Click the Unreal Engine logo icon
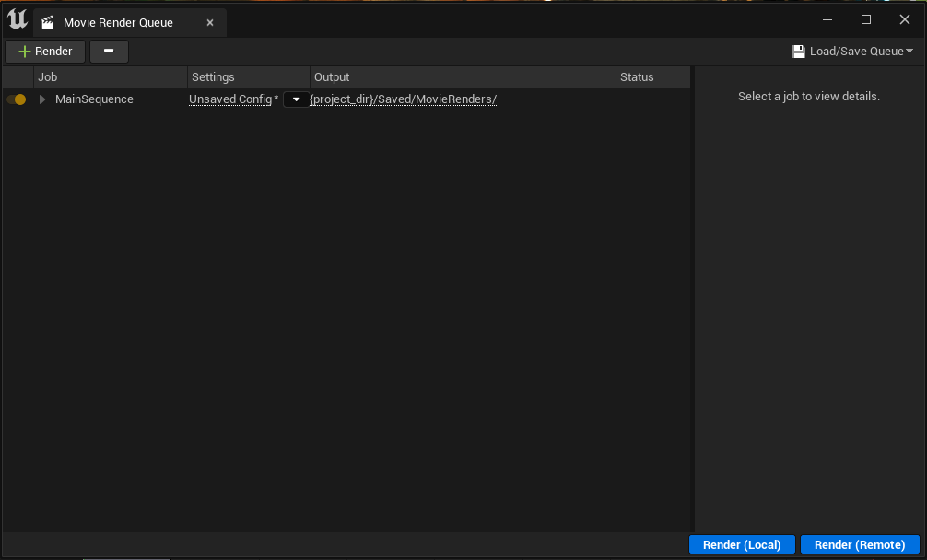This screenshot has height=560, width=927. coord(18,19)
